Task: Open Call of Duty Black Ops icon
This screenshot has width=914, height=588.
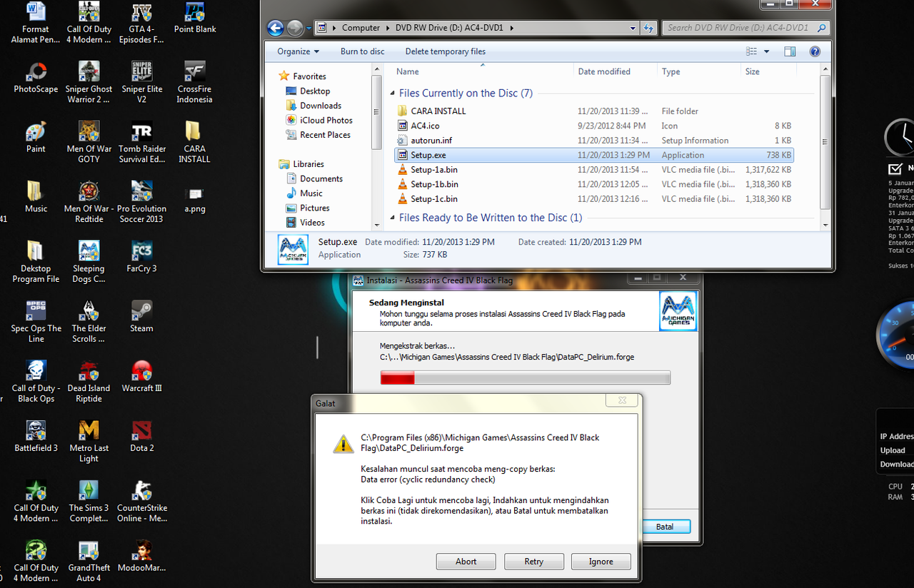Action: click(x=36, y=382)
